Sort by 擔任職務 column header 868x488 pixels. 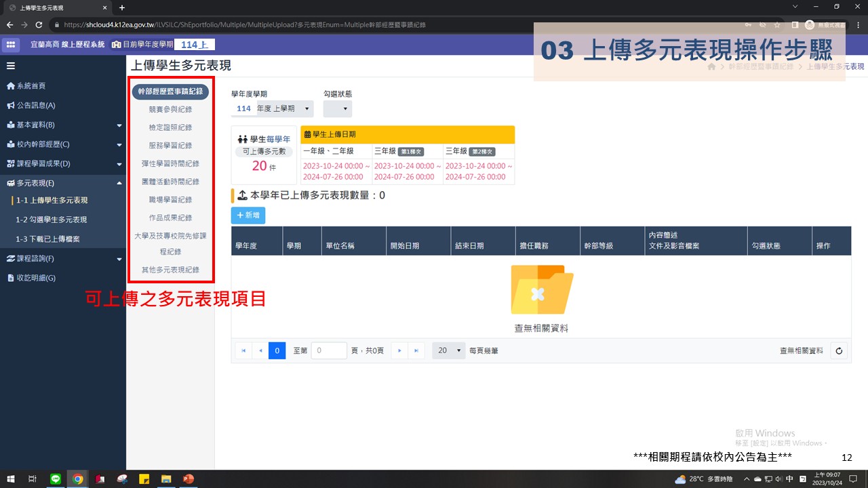547,241
